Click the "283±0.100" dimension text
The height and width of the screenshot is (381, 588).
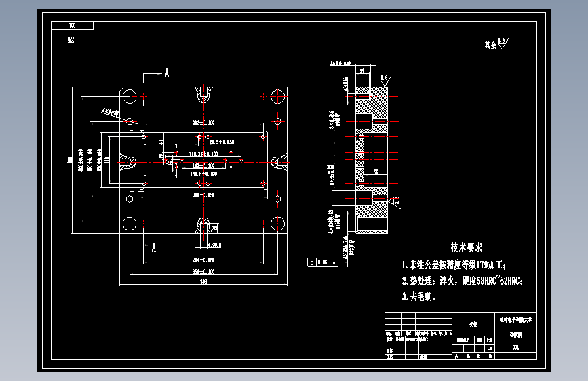203,122
